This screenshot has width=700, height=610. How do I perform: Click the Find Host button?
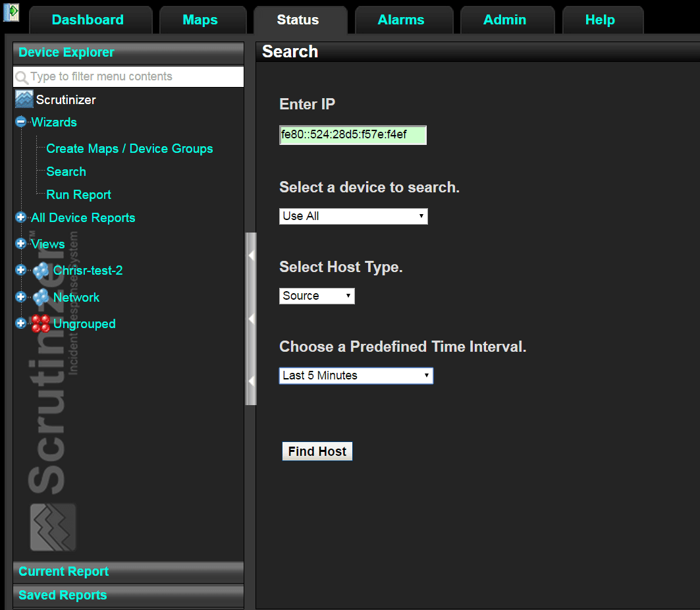click(x=317, y=451)
